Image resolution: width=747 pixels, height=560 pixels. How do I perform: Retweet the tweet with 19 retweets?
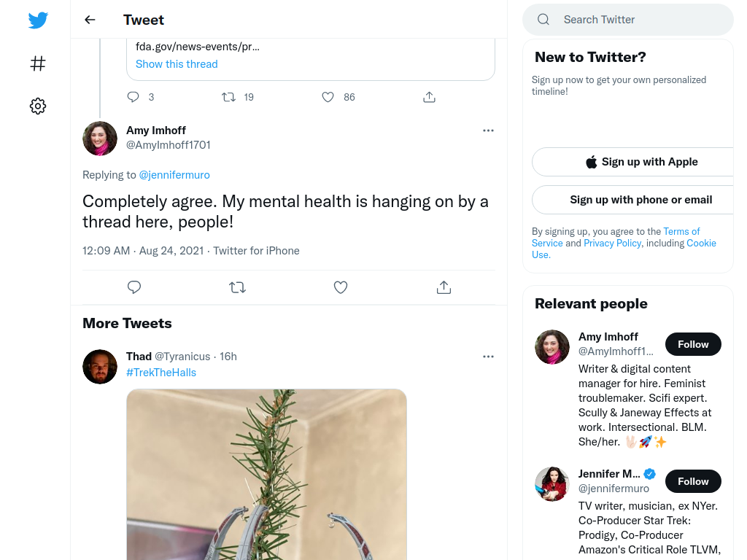coord(228,97)
